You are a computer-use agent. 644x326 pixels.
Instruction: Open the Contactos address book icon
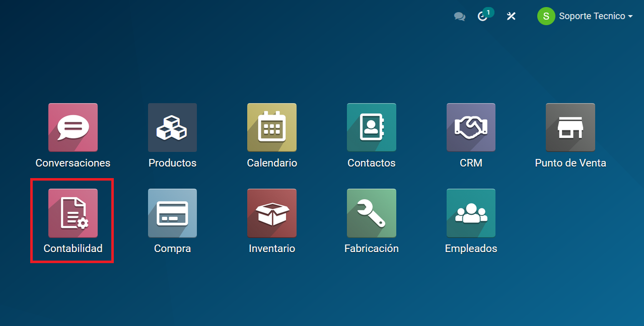coord(372,128)
